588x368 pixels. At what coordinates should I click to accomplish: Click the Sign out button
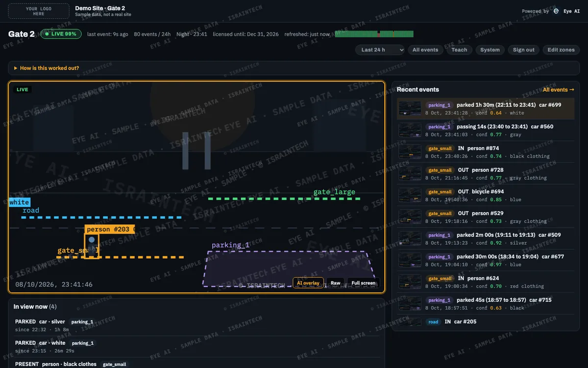(x=524, y=50)
